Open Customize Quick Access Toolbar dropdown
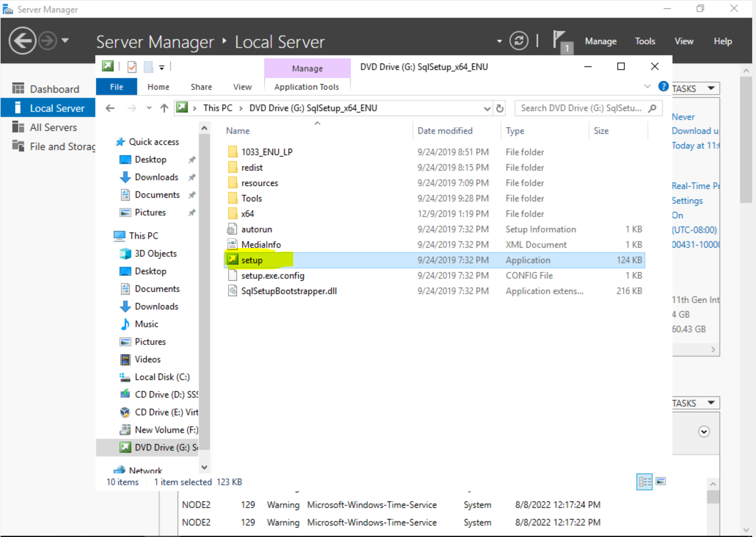This screenshot has width=756, height=537. (x=162, y=68)
